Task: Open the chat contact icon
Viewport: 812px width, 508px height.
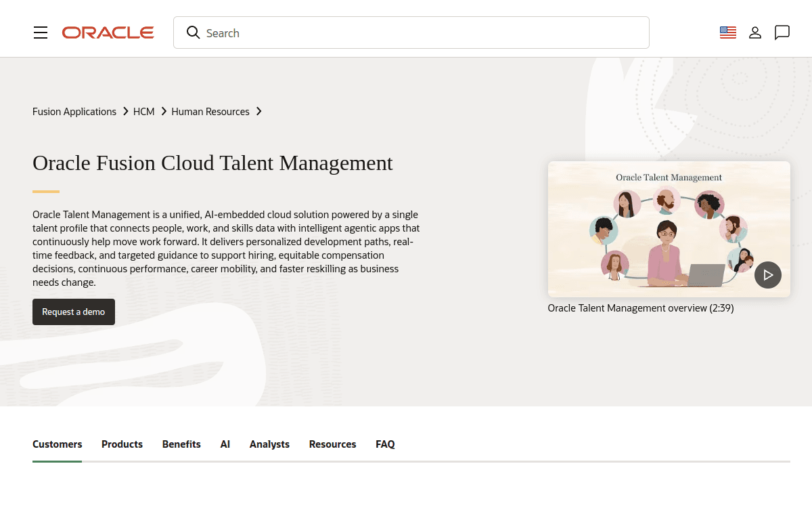Action: tap(782, 33)
